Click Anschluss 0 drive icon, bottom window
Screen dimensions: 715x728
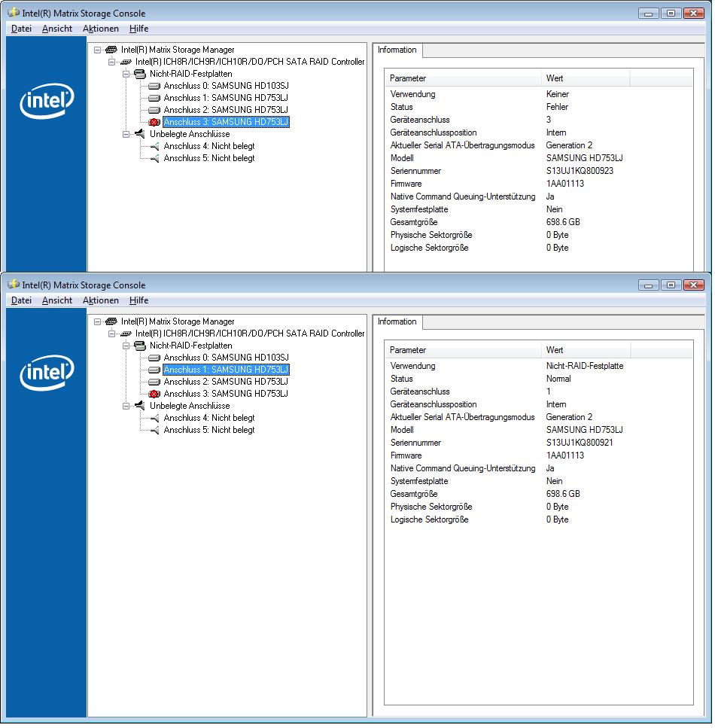[154, 358]
